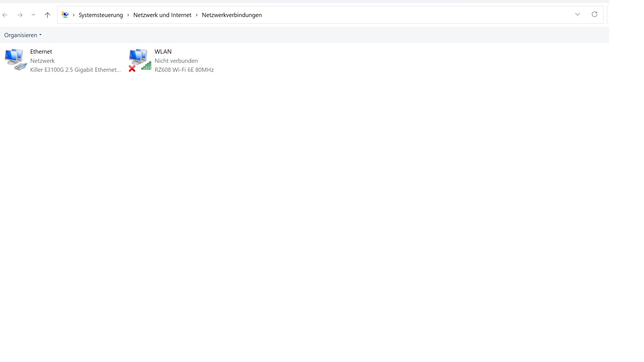Expand chevron after Netzwerk und Internet
Screen dimensions: 644x362
pyautogui.click(x=196, y=15)
